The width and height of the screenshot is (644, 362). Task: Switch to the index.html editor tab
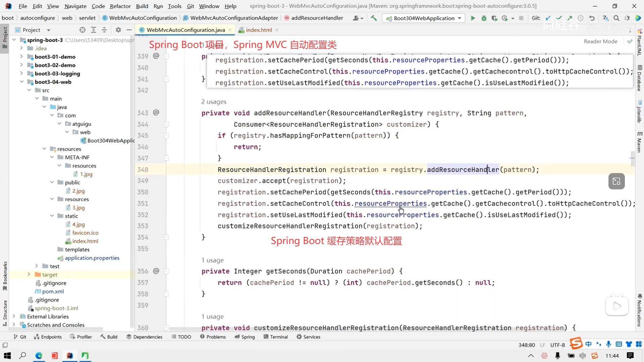[x=259, y=30]
